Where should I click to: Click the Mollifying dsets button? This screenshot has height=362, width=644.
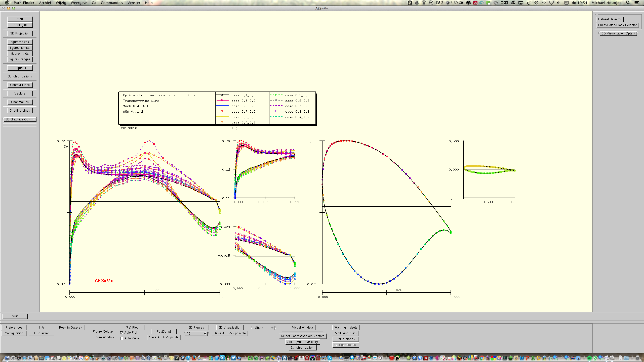[345, 333]
